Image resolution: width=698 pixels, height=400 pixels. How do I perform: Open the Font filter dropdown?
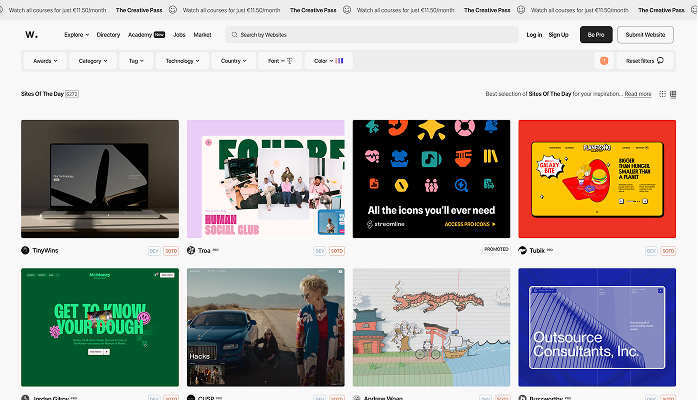(280, 61)
